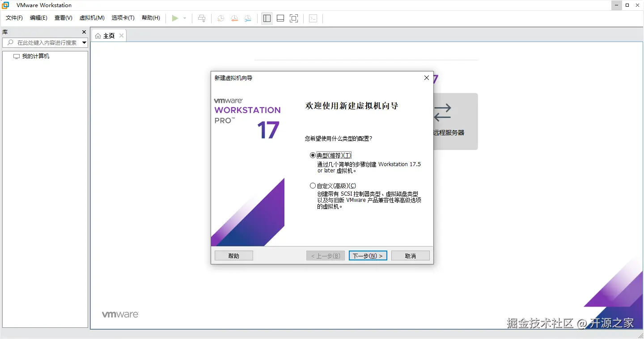Show the thumbnail bar icon
This screenshot has height=339, width=644.
click(x=280, y=18)
